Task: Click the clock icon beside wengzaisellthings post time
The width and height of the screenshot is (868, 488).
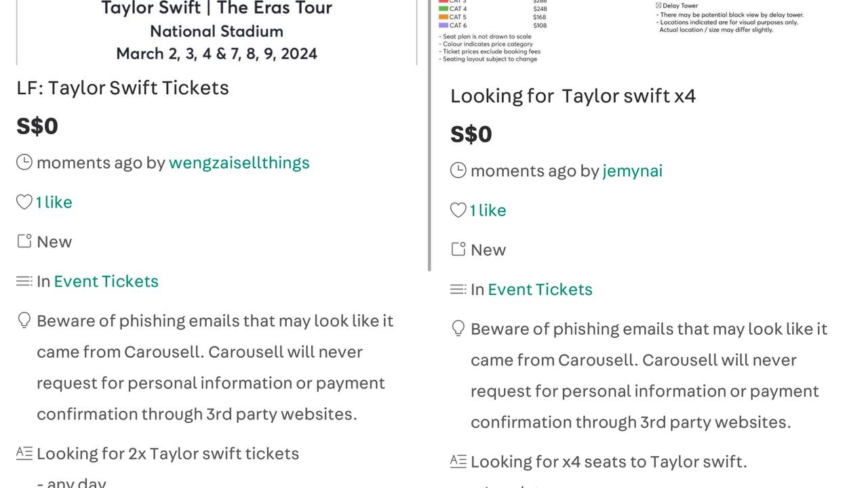Action: tap(24, 162)
